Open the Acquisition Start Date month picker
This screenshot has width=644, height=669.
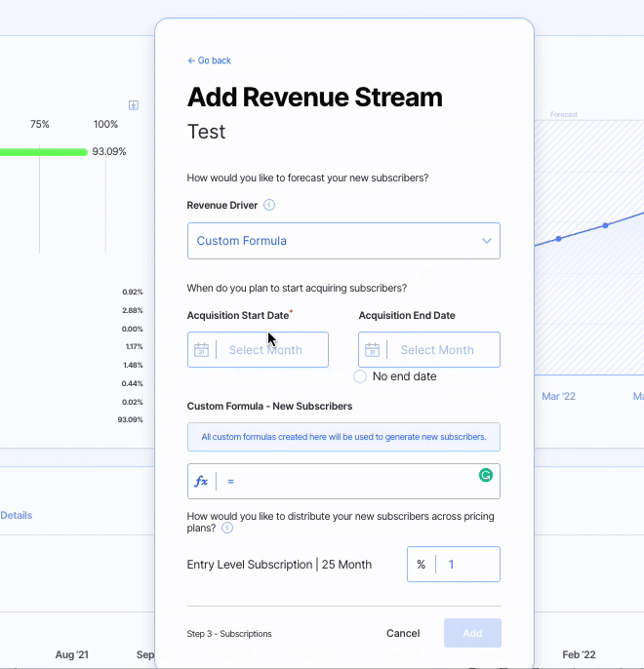pyautogui.click(x=265, y=350)
